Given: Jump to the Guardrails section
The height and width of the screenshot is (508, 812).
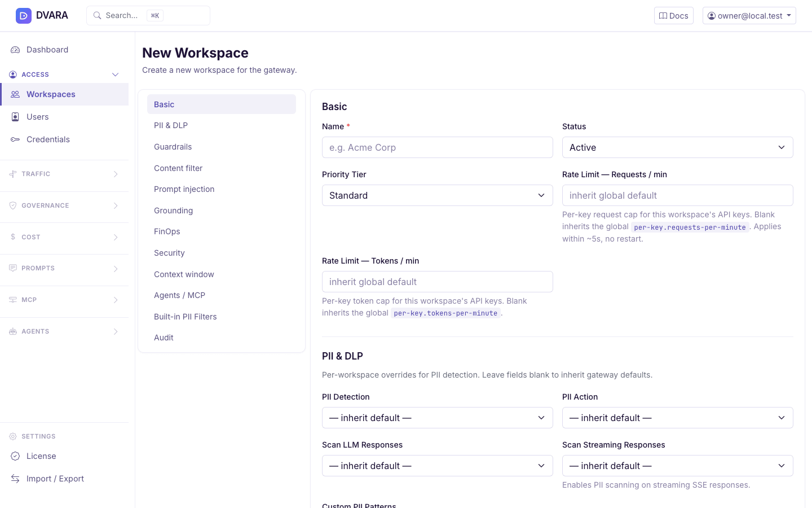Looking at the screenshot, I should (x=221, y=147).
